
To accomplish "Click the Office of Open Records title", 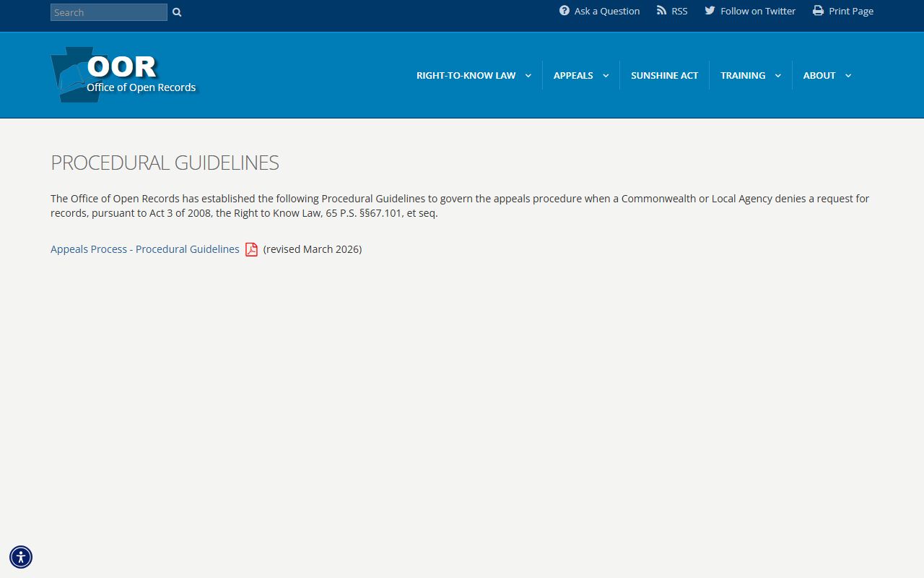I will pyautogui.click(x=141, y=87).
